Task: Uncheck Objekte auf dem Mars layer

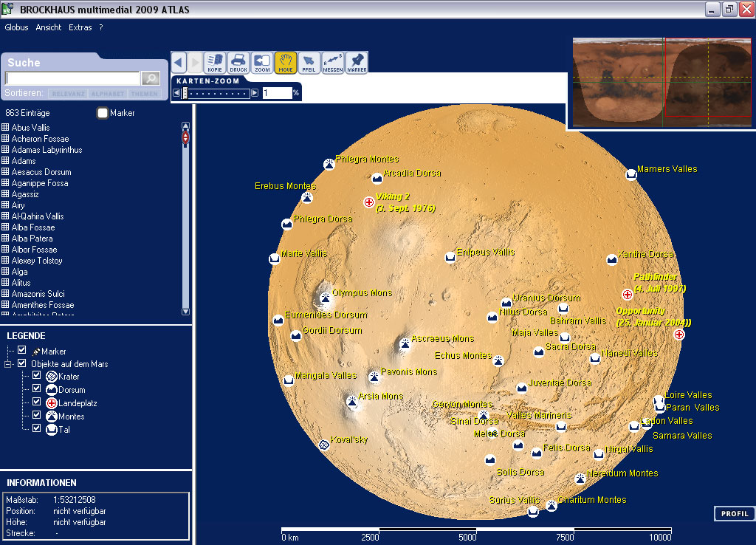Action: coord(21,363)
